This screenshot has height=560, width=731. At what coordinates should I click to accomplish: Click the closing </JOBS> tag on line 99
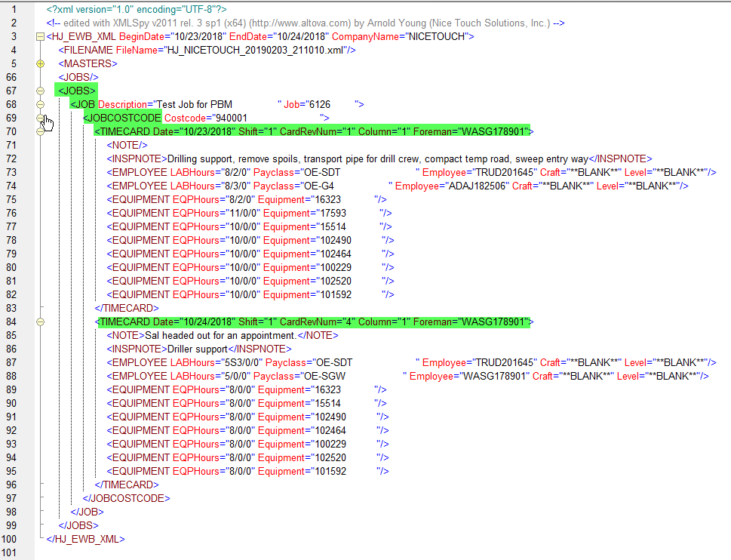(x=78, y=525)
